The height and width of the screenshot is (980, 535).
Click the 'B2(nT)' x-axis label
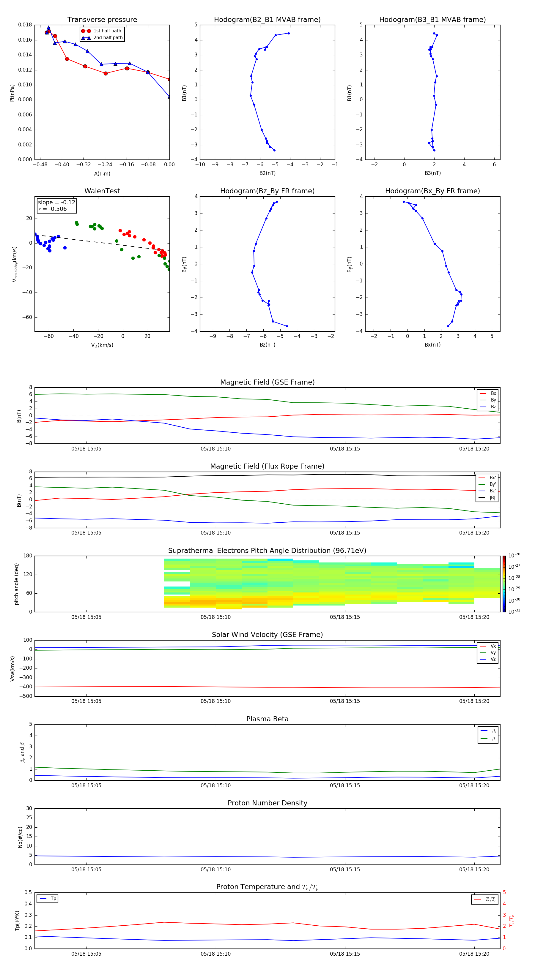[267, 173]
